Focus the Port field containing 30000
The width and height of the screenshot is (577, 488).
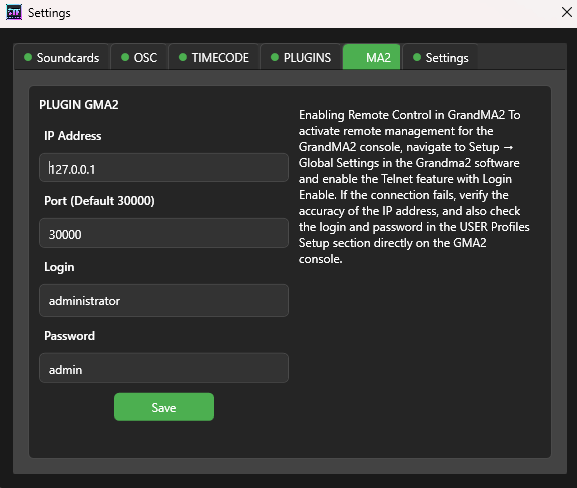[x=164, y=233]
